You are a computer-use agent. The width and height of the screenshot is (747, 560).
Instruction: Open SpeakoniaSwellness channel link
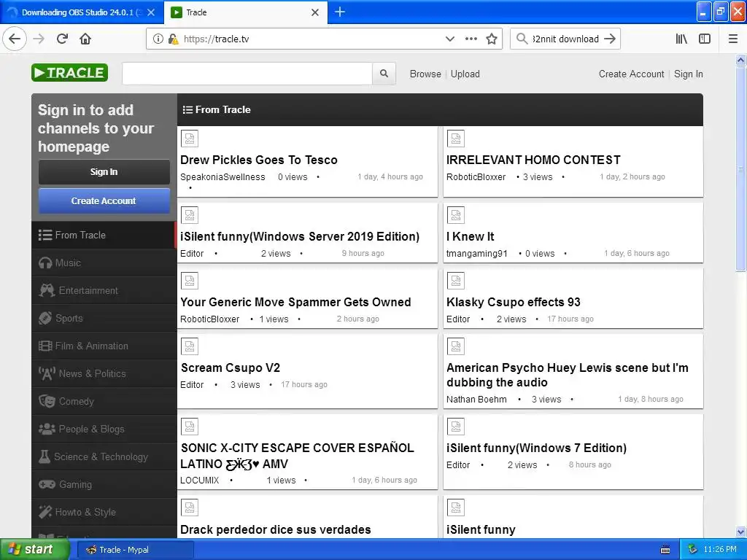222,177
